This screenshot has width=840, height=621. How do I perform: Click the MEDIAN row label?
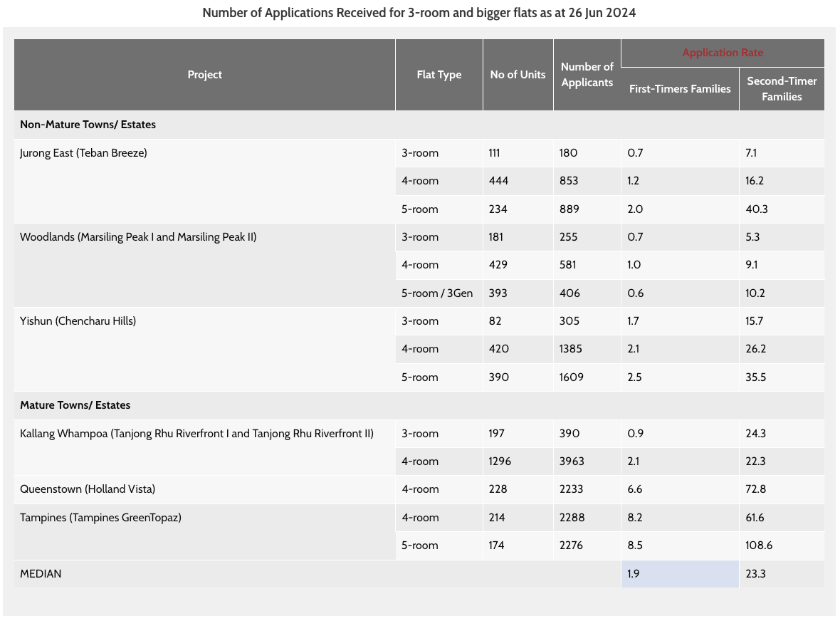point(41,574)
